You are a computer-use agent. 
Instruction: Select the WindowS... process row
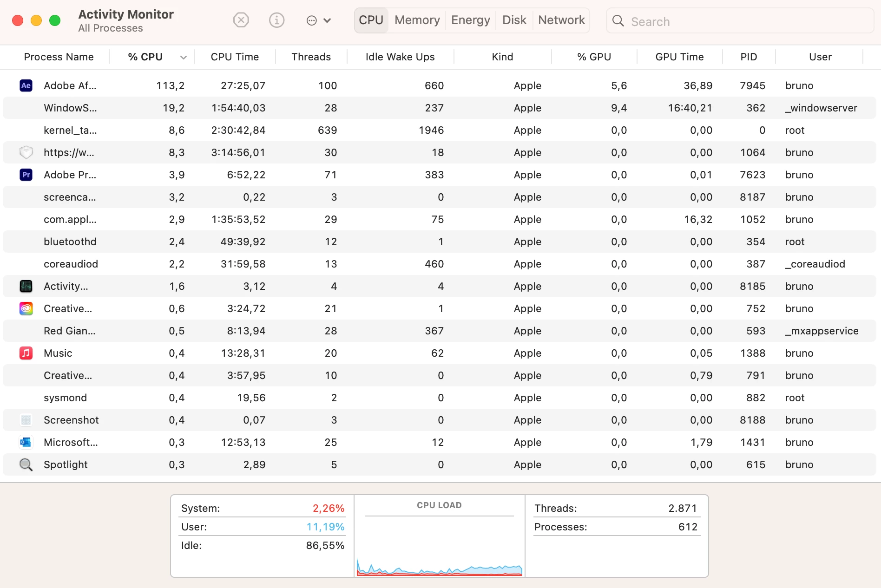440,108
